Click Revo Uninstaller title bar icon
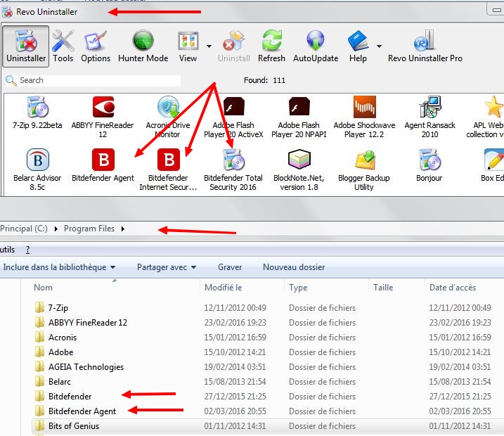The height and width of the screenshot is (436, 504). pyautogui.click(x=7, y=12)
